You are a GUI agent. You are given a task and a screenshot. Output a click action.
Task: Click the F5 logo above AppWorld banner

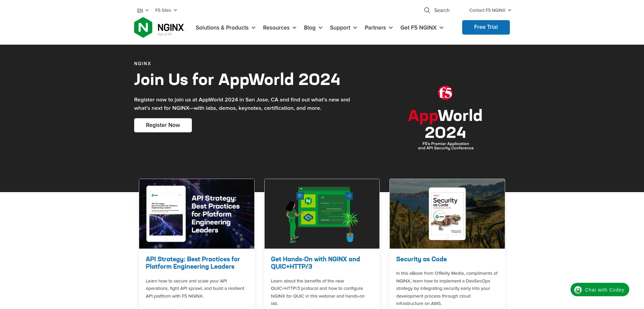click(445, 93)
